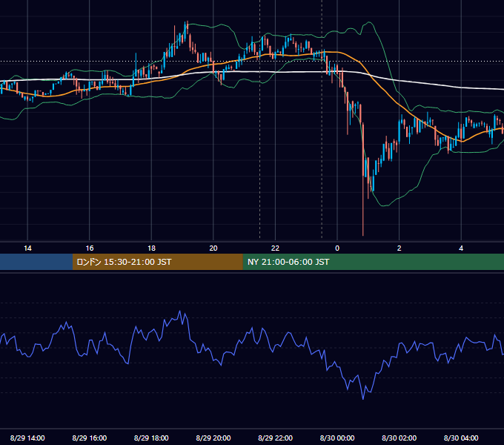
Task: Click the 8/29 20:00 date label
Action: (213, 438)
